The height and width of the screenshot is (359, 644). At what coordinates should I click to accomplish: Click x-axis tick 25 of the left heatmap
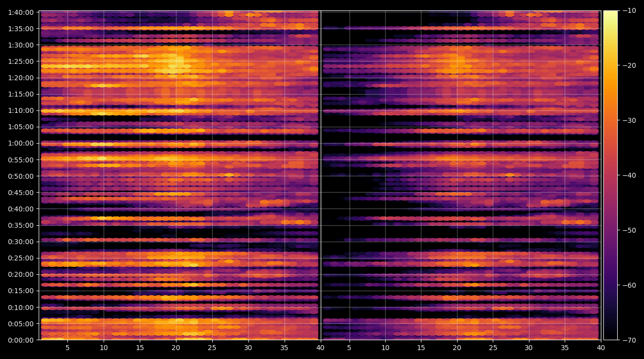(212, 348)
